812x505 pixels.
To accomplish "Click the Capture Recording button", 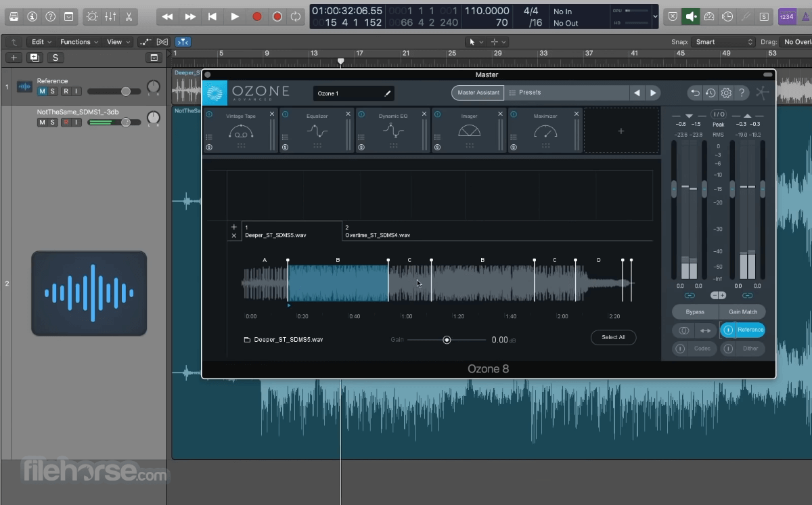I will (277, 16).
